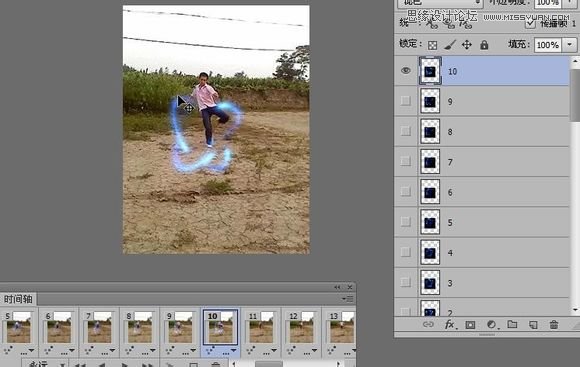Collapse the timeline panel with double arrows
The height and width of the screenshot is (367, 580).
tap(337, 287)
